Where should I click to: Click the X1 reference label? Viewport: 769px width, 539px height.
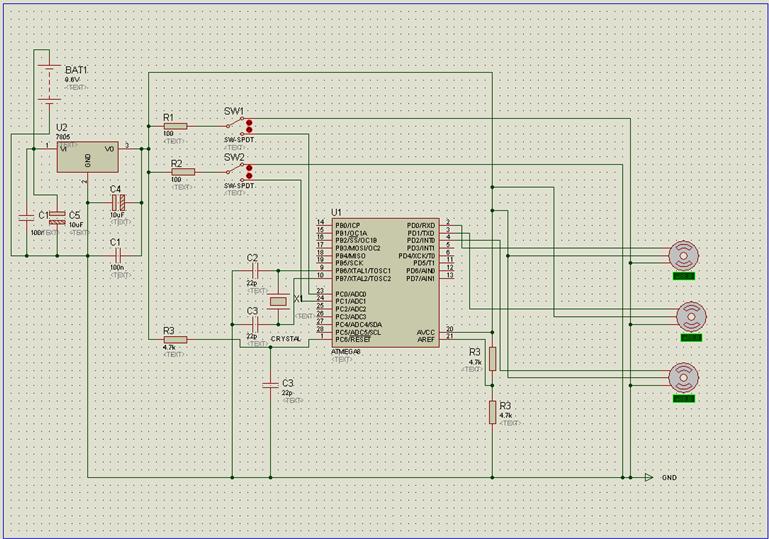click(298, 298)
